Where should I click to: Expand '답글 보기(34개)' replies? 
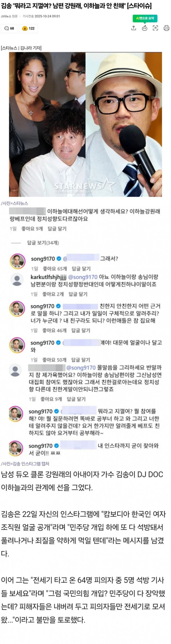tap(43, 243)
